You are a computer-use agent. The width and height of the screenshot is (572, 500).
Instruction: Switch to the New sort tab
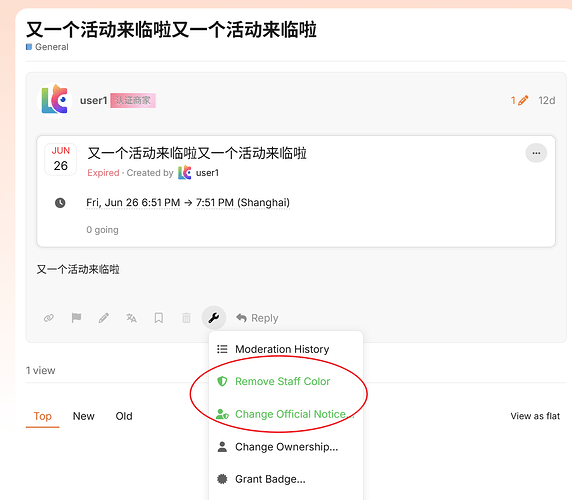pyautogui.click(x=84, y=416)
